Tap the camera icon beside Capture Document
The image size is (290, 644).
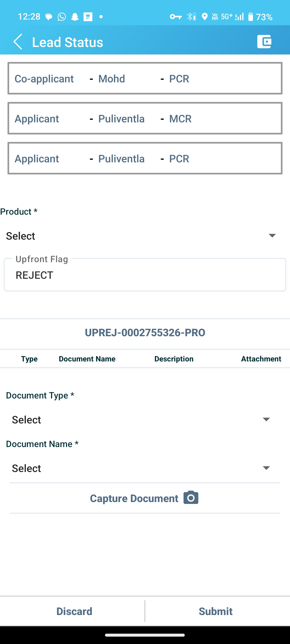click(x=191, y=498)
